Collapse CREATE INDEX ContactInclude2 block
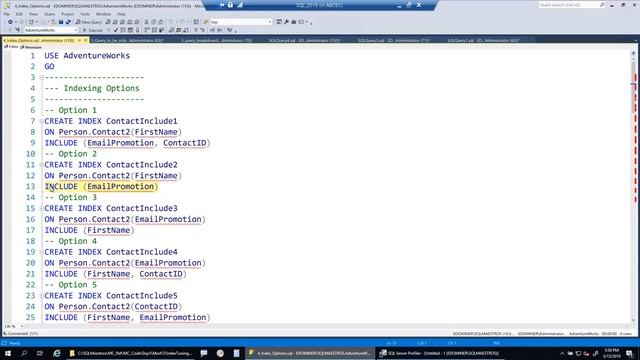This screenshot has height=360, width=640. (x=41, y=165)
